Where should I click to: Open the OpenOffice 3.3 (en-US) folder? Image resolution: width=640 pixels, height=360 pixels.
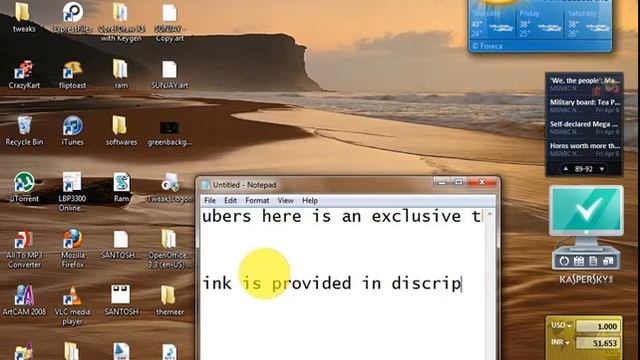[x=169, y=248]
